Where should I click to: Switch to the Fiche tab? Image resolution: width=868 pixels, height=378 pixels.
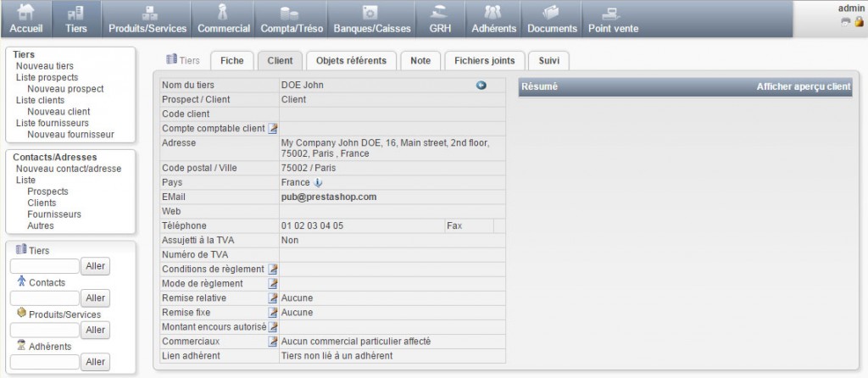tap(232, 61)
